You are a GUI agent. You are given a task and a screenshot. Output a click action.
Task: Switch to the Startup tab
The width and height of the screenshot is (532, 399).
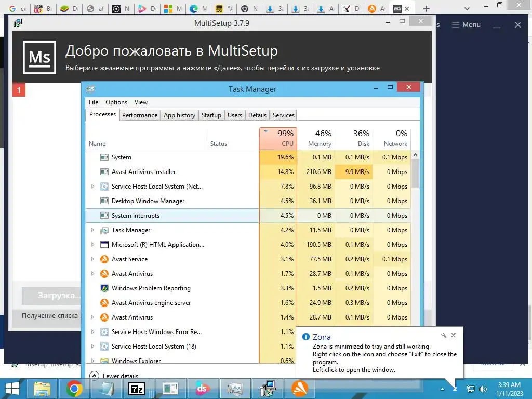click(211, 115)
